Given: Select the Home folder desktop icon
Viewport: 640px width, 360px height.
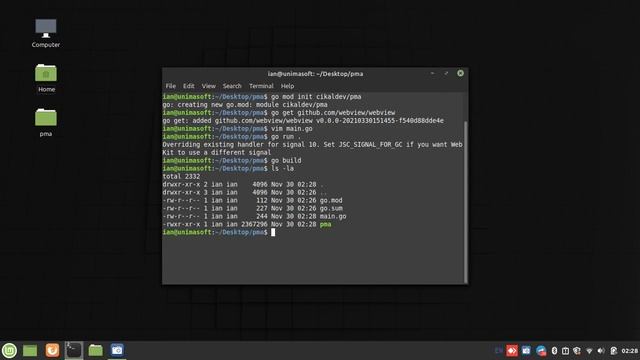Looking at the screenshot, I should pyautogui.click(x=46, y=78).
